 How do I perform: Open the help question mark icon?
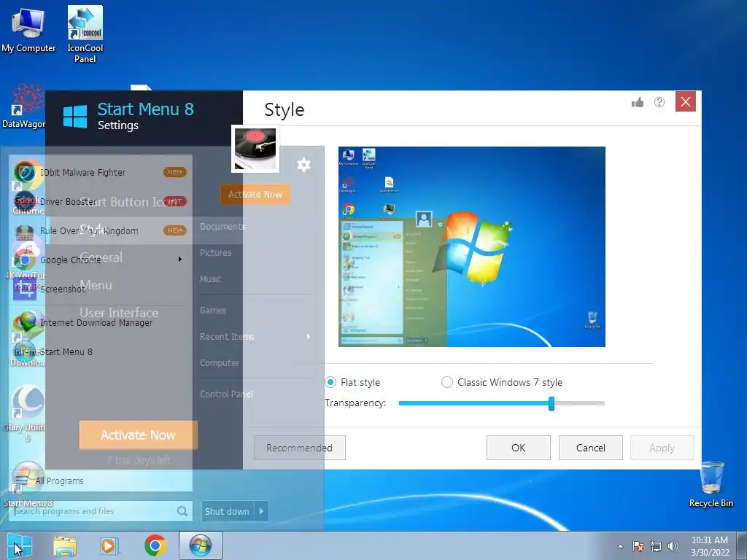click(x=659, y=102)
